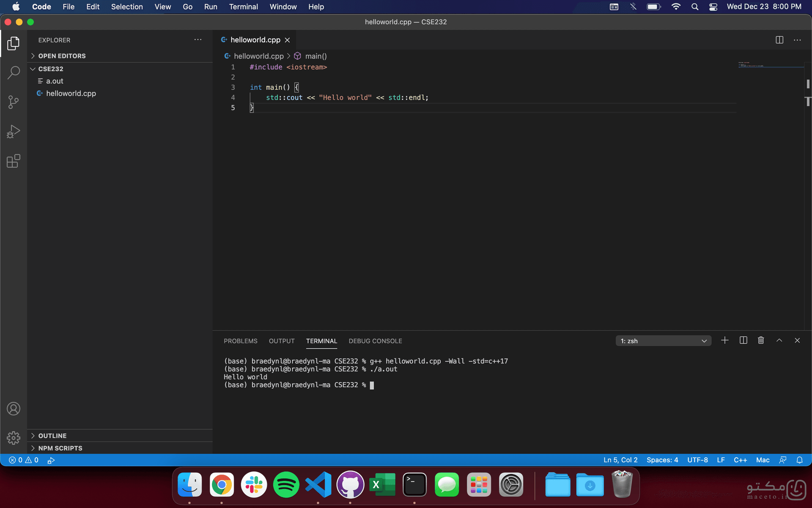Change end of line sequence LF
The width and height of the screenshot is (812, 508).
[721, 460]
